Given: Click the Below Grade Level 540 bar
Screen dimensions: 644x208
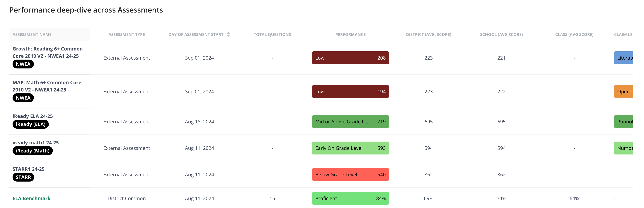Looking at the screenshot, I should point(350,175).
